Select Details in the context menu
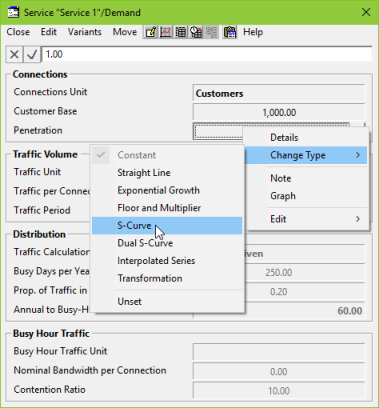379x408 pixels. point(306,138)
